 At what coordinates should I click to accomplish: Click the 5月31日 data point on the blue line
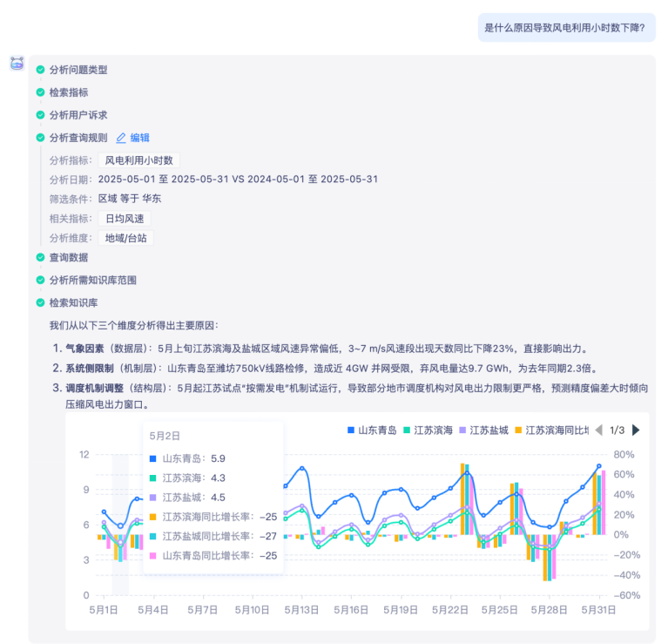click(x=598, y=466)
